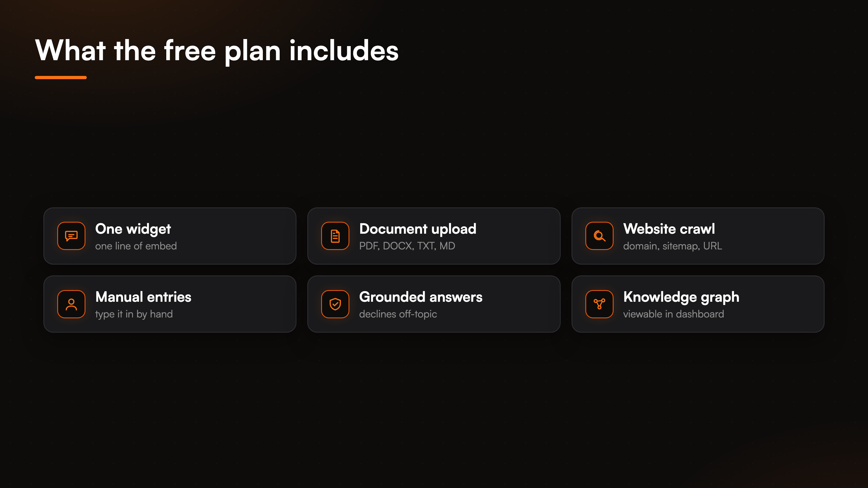This screenshot has width=868, height=488.
Task: Click the person manual entries icon
Action: click(71, 304)
